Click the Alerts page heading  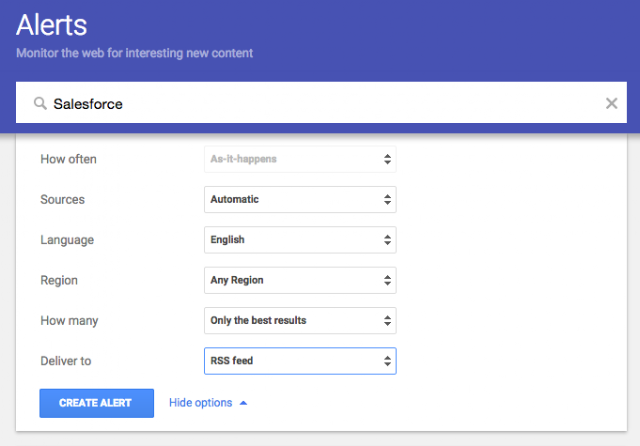(52, 26)
